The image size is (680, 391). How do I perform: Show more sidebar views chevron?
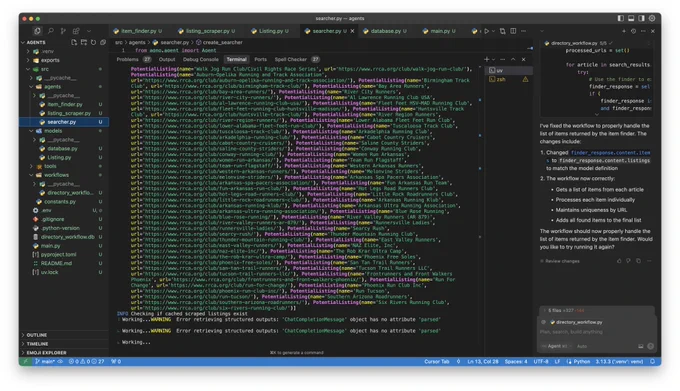click(x=89, y=31)
